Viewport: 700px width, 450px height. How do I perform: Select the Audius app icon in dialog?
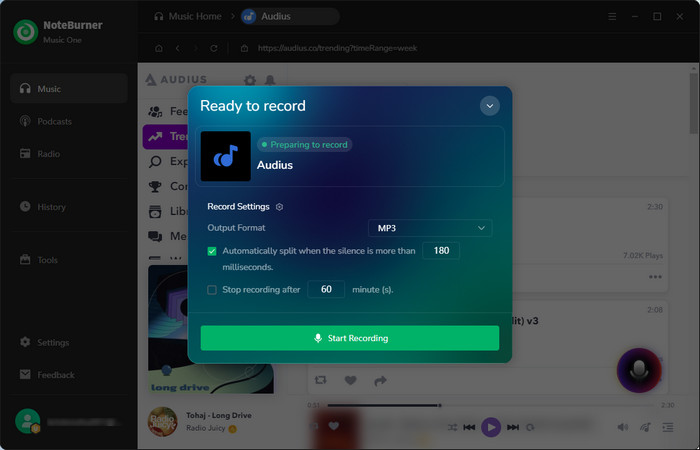pyautogui.click(x=225, y=156)
